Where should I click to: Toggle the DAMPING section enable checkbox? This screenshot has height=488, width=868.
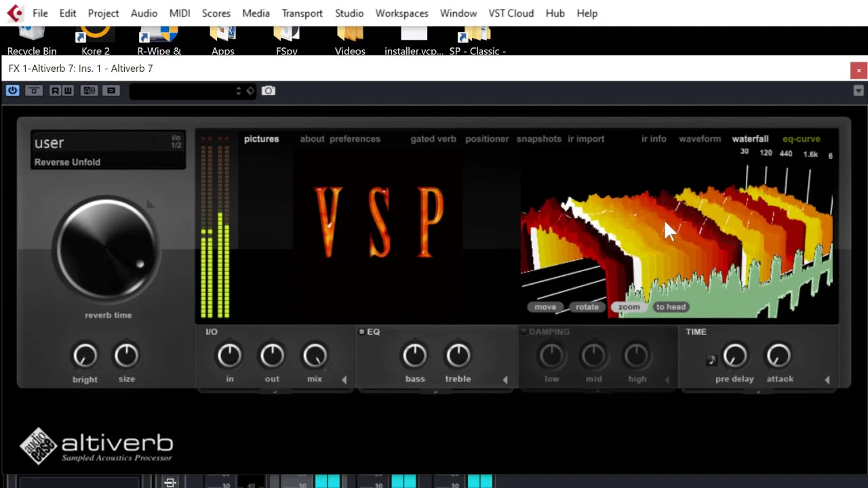(x=523, y=331)
